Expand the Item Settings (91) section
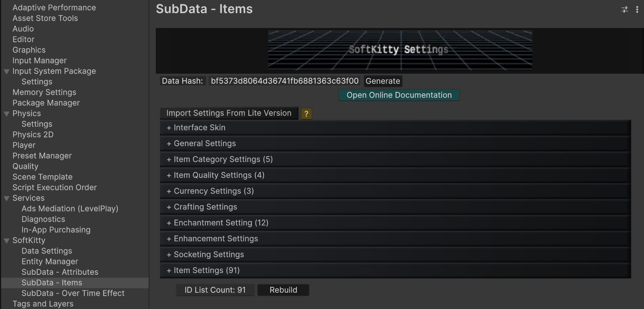 pyautogui.click(x=206, y=270)
